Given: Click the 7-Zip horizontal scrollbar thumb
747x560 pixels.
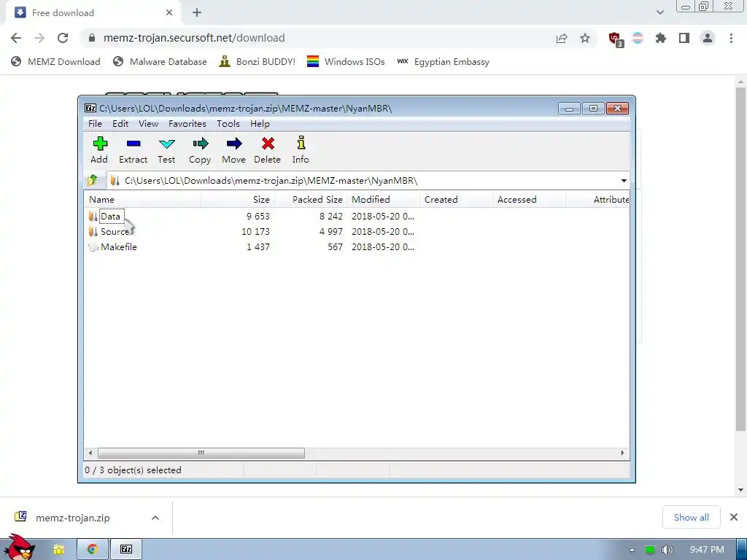Looking at the screenshot, I should click(x=201, y=453).
